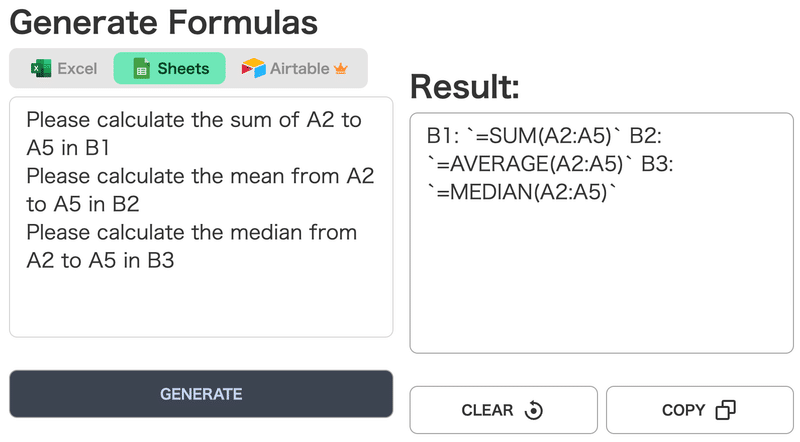
Task: Click the COPY button text
Action: tap(684, 410)
